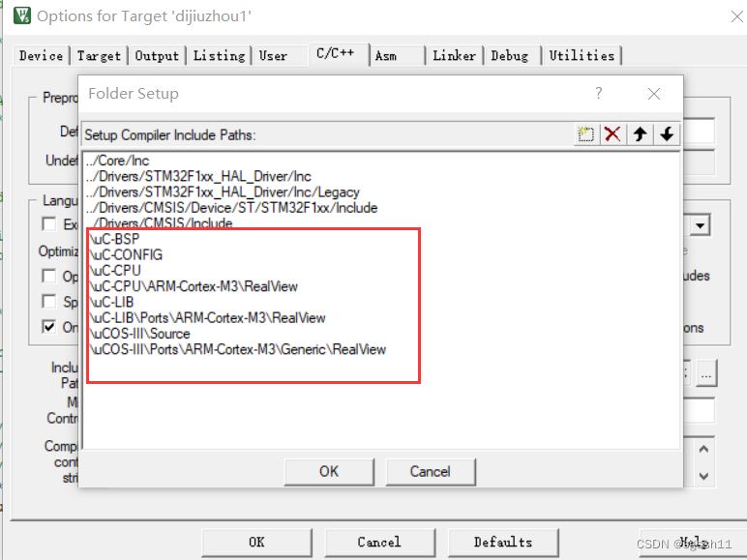
Task: Select the uCOS-III Ports Generic RealView path
Action: [x=237, y=349]
